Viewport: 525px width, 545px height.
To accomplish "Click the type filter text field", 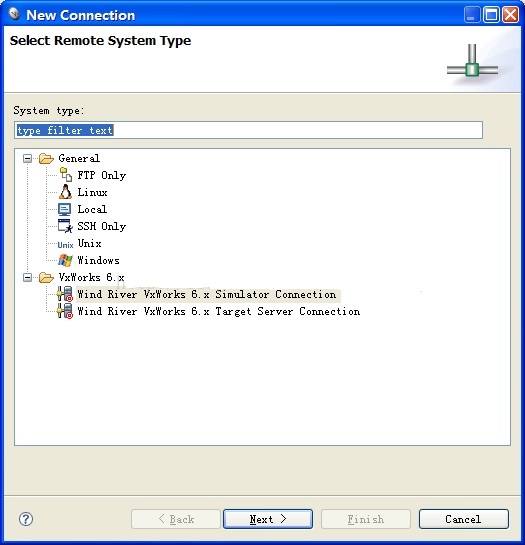I will coord(249,130).
